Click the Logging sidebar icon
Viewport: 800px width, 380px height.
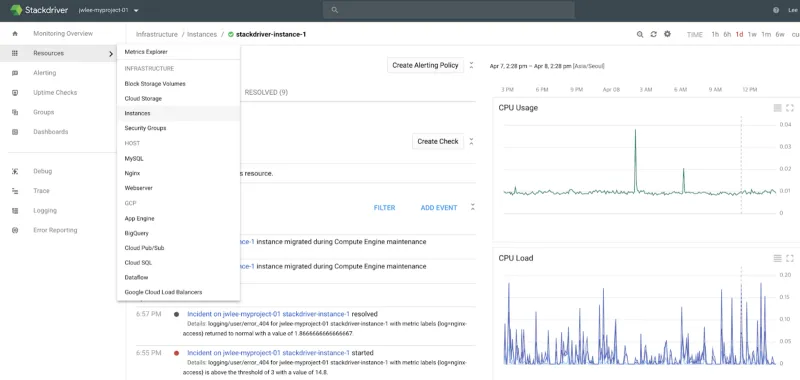click(x=15, y=211)
